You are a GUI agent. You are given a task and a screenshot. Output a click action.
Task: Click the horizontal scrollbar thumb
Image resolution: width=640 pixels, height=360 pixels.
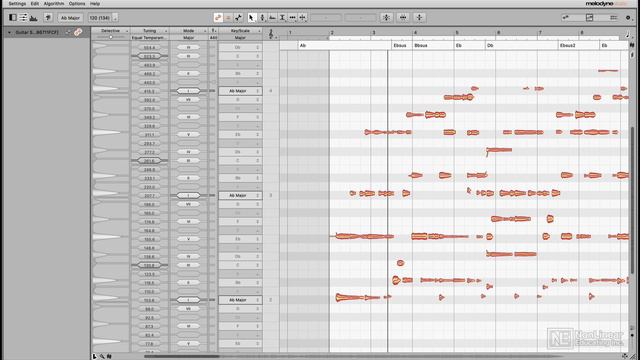click(x=181, y=356)
